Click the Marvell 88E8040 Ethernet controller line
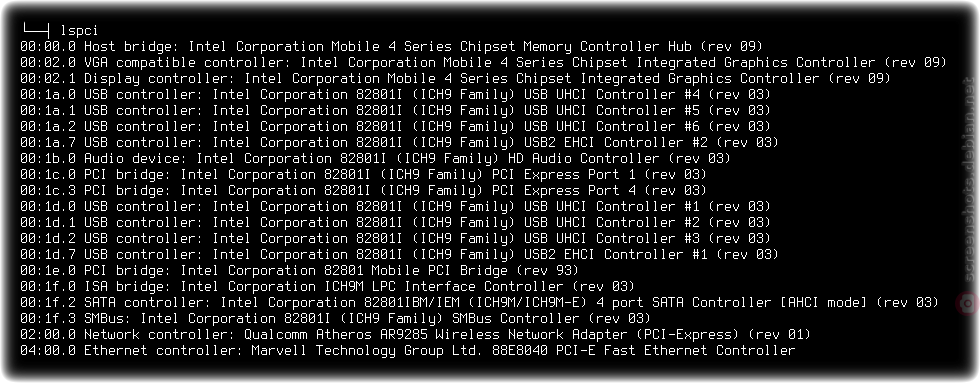 [x=408, y=351]
